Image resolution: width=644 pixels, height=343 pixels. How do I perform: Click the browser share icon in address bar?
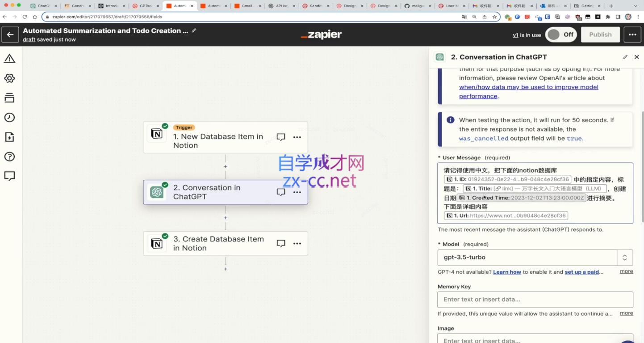click(485, 17)
